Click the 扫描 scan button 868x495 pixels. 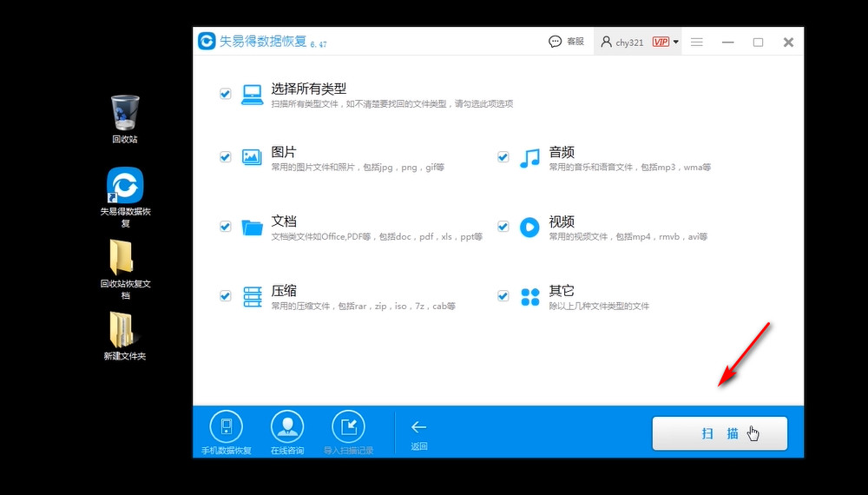(x=720, y=433)
